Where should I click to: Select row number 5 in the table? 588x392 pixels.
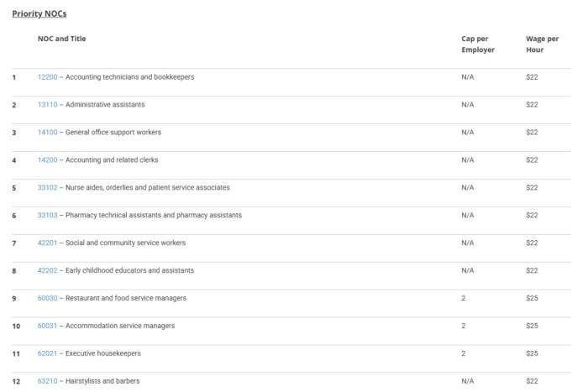point(14,188)
